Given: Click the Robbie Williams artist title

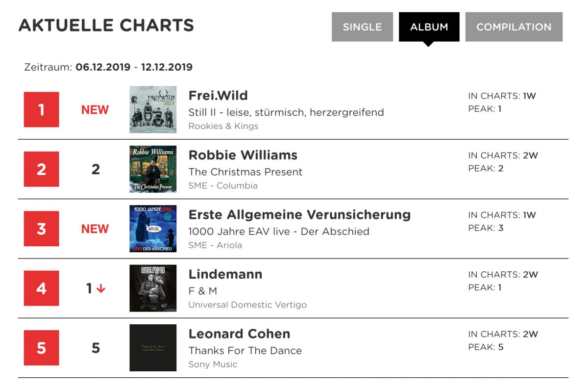Looking at the screenshot, I should 243,155.
